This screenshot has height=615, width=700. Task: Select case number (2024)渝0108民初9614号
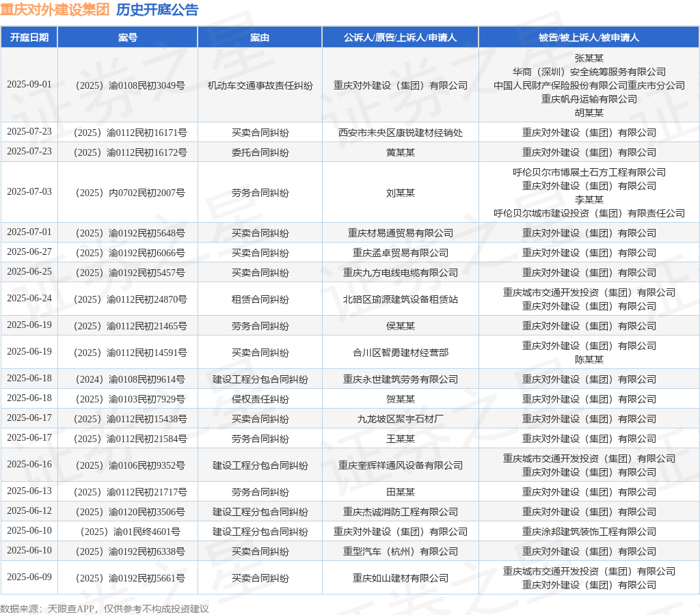(130, 379)
